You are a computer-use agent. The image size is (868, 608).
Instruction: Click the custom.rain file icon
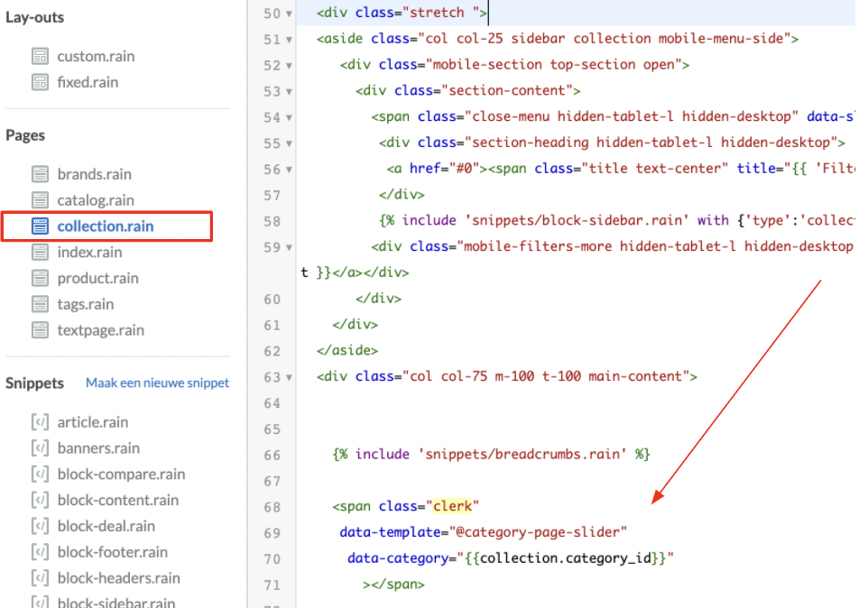pyautogui.click(x=40, y=56)
